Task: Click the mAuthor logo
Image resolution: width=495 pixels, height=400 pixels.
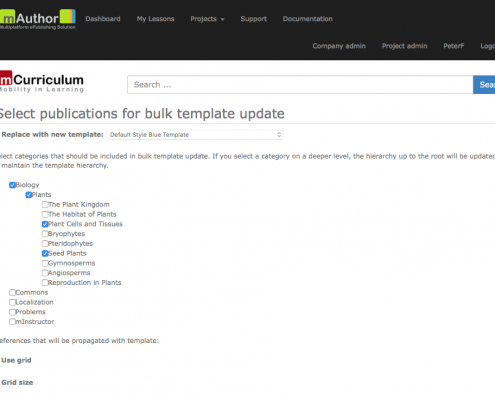Action: coord(38,19)
